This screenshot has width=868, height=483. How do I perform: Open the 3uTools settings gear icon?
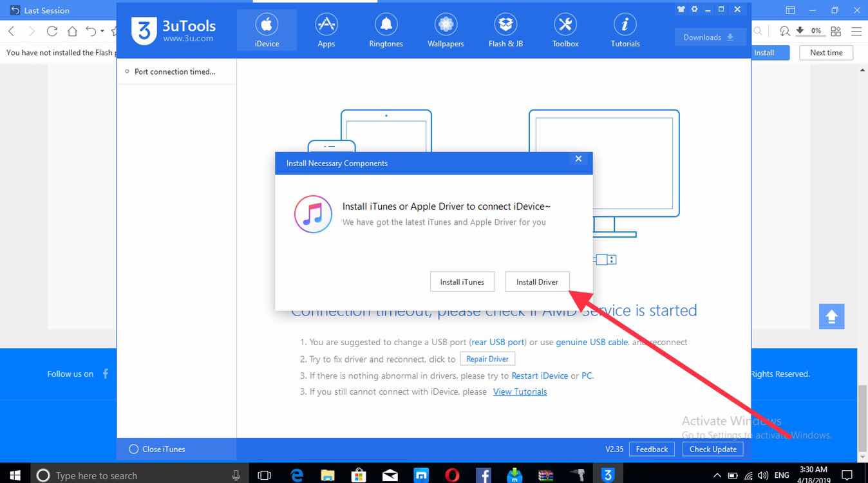694,10
